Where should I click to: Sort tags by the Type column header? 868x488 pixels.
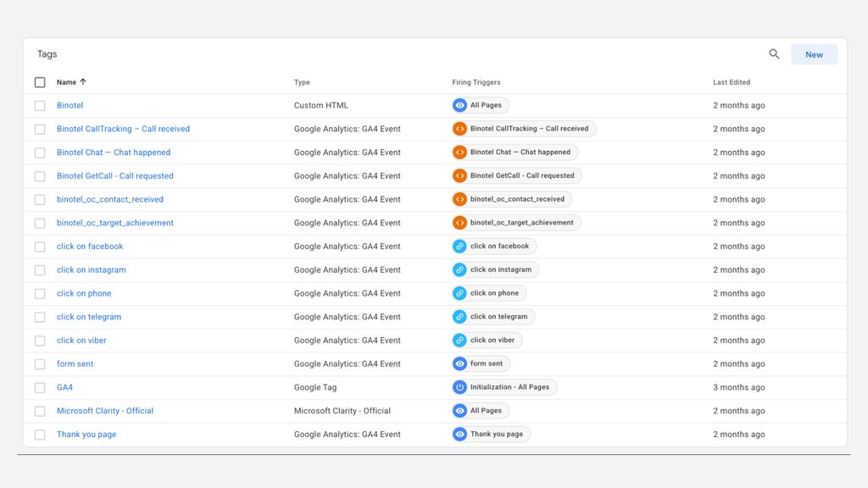click(x=302, y=82)
